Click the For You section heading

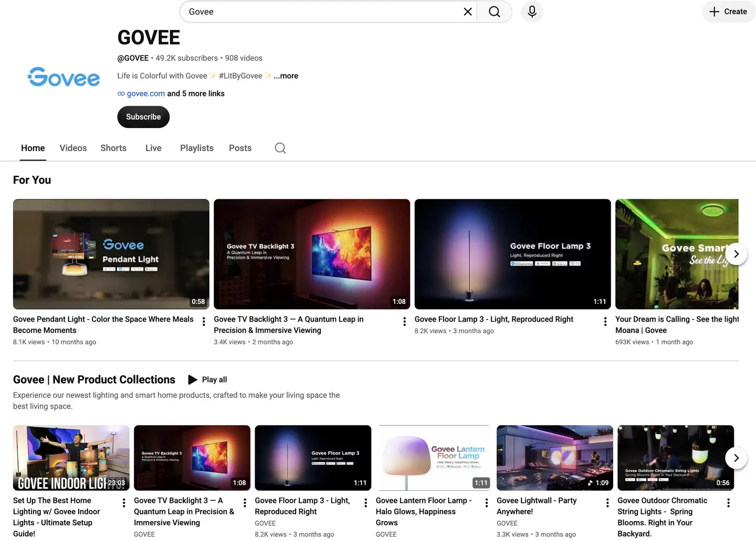click(x=32, y=180)
